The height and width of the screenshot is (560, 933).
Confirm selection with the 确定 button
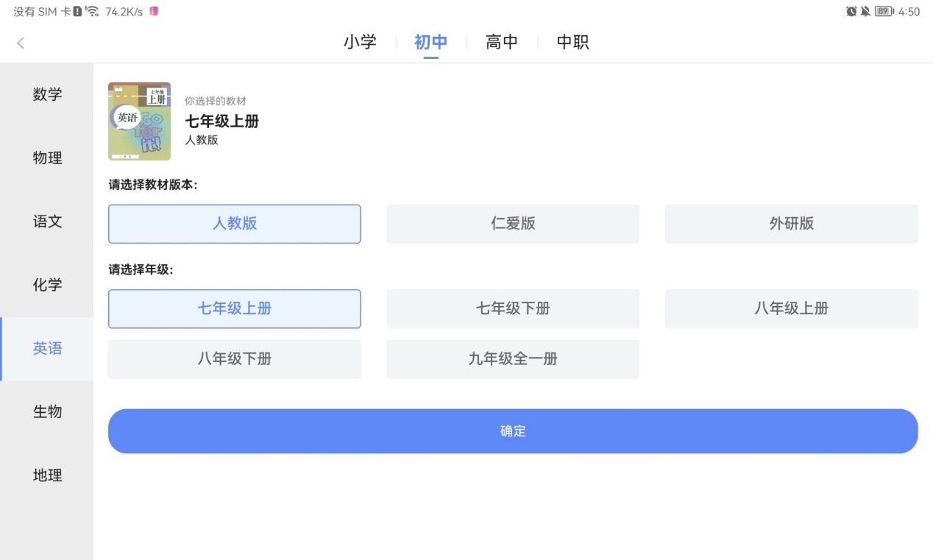tap(513, 430)
